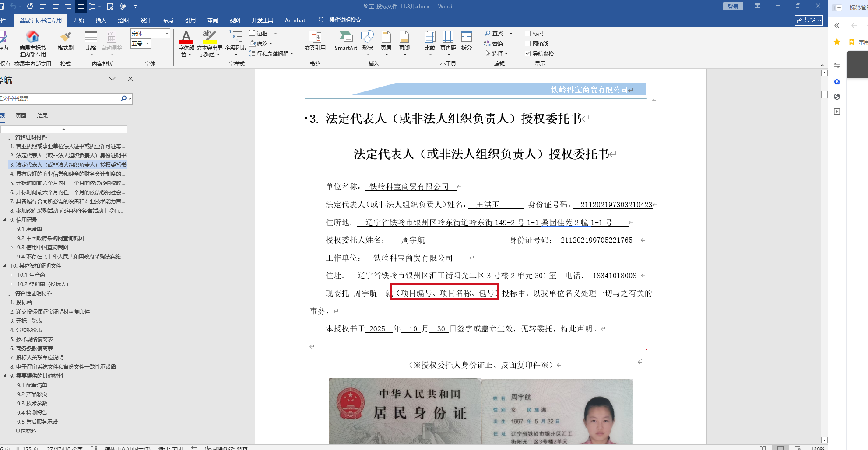Open the Acrobat ribbon tab

pyautogui.click(x=295, y=20)
